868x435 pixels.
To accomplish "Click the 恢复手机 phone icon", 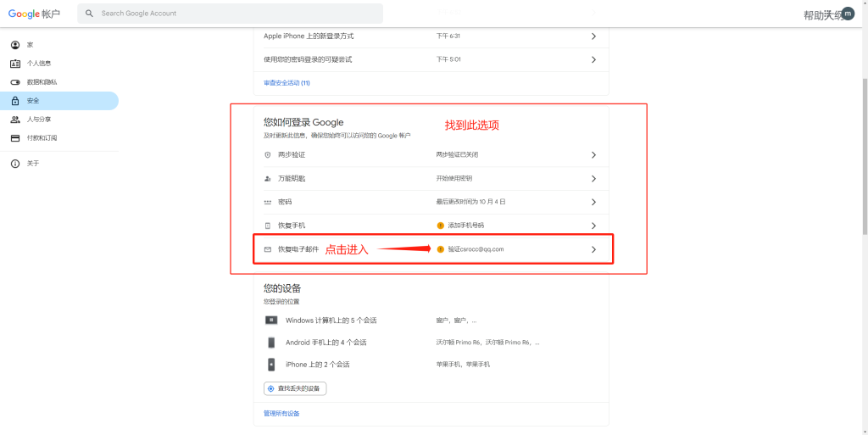I will pyautogui.click(x=268, y=226).
